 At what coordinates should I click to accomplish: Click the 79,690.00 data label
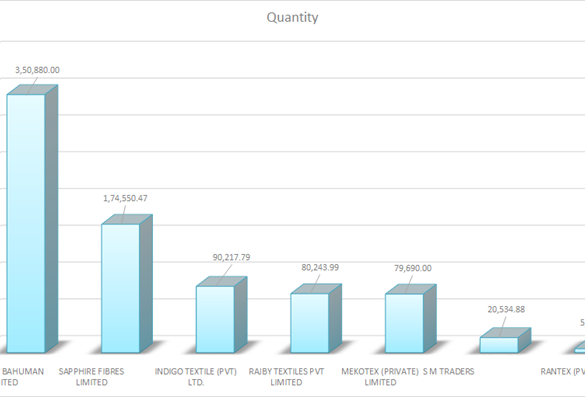tap(413, 268)
